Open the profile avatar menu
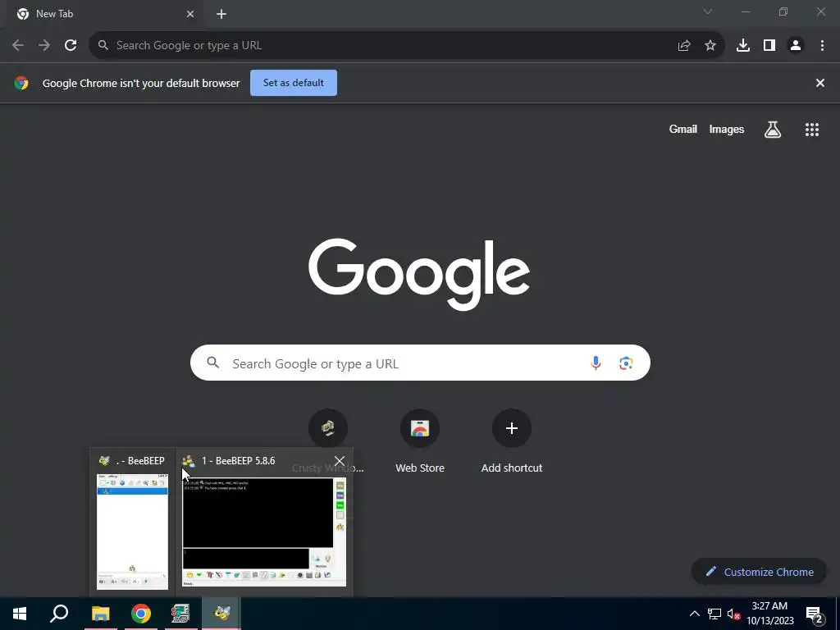Image resolution: width=840 pixels, height=630 pixels. (x=796, y=46)
